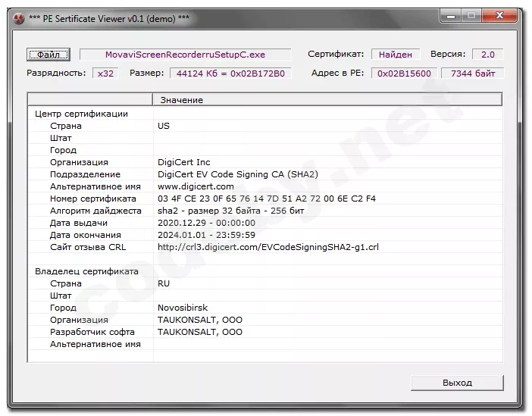
Task: Click the Размер: label
Action: tap(146, 73)
